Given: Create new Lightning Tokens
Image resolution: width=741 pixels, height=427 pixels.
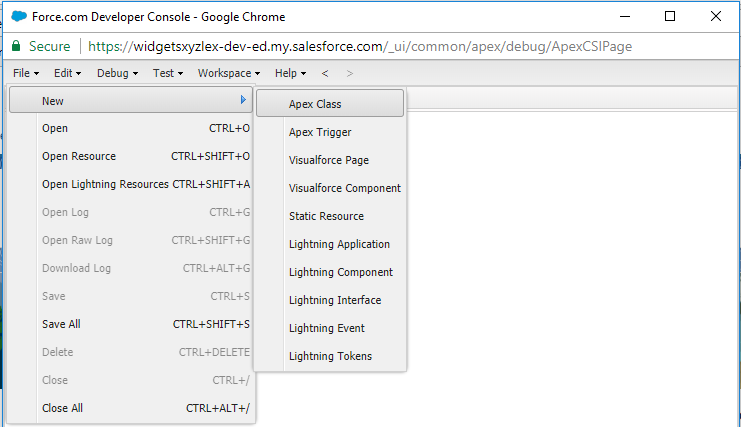Looking at the screenshot, I should click(330, 356).
